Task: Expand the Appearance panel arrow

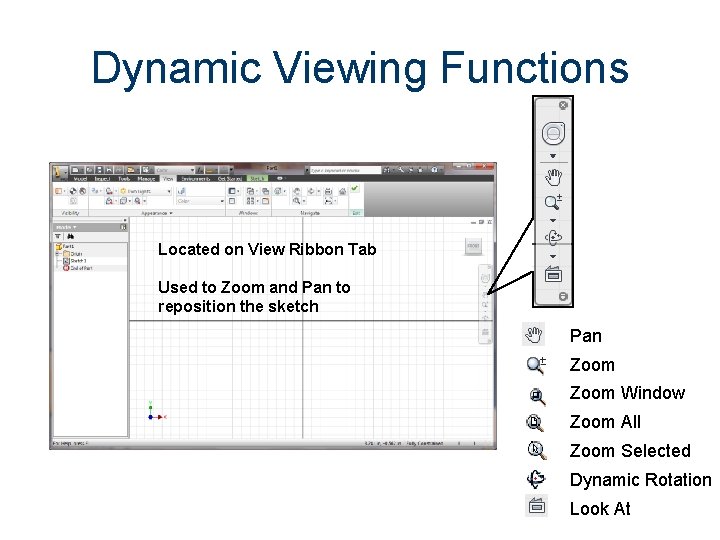Action: (171, 213)
